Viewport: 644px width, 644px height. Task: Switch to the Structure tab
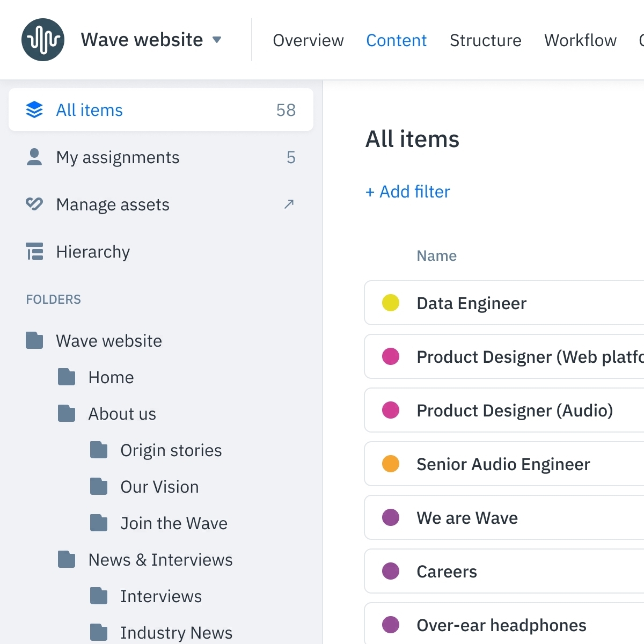pyautogui.click(x=485, y=40)
